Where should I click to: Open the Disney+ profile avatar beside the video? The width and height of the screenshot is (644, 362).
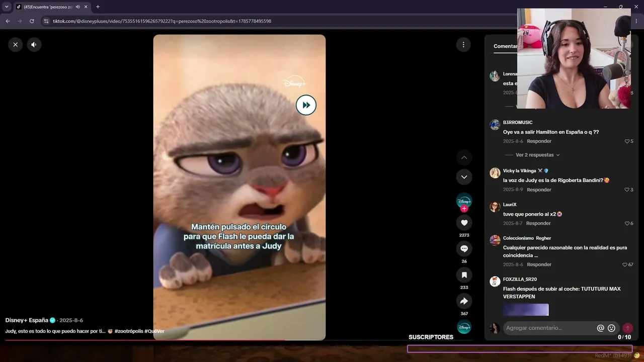click(464, 201)
